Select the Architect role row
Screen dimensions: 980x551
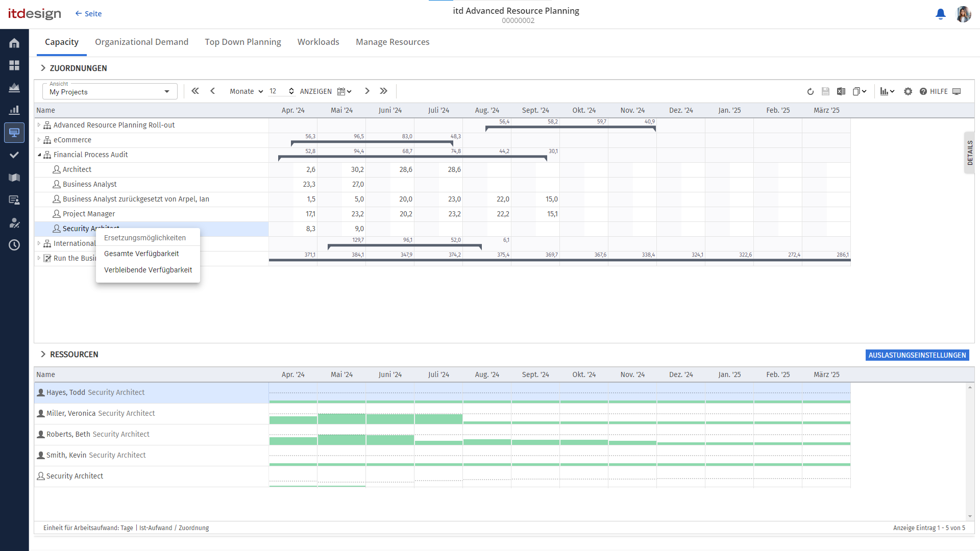point(152,169)
